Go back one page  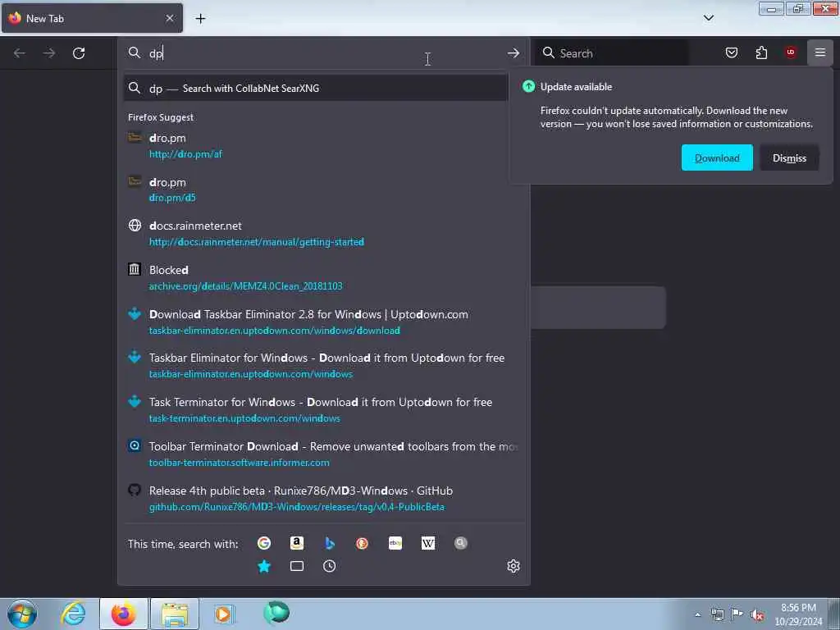20,53
